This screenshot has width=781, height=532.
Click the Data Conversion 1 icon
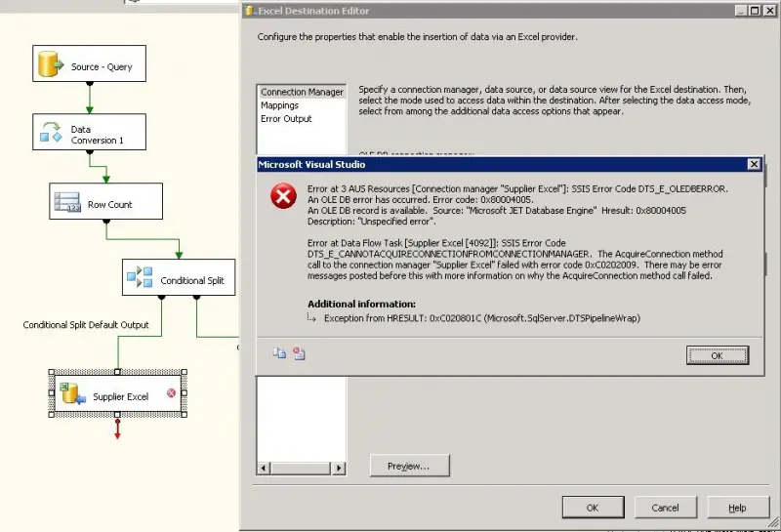pos(51,132)
